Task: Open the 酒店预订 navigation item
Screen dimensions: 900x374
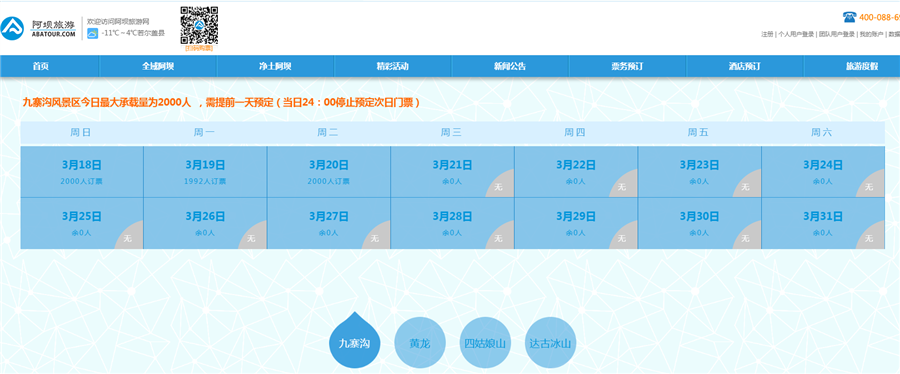Action: coord(744,66)
